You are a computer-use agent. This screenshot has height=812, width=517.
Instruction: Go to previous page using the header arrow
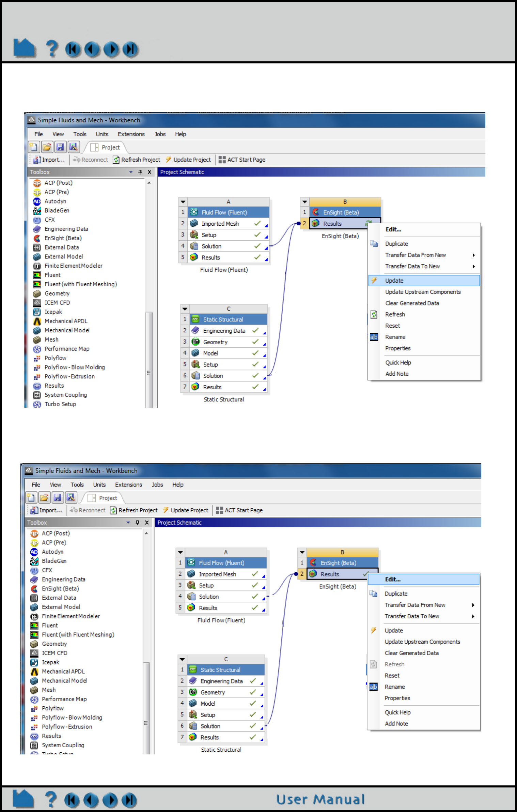[92, 49]
